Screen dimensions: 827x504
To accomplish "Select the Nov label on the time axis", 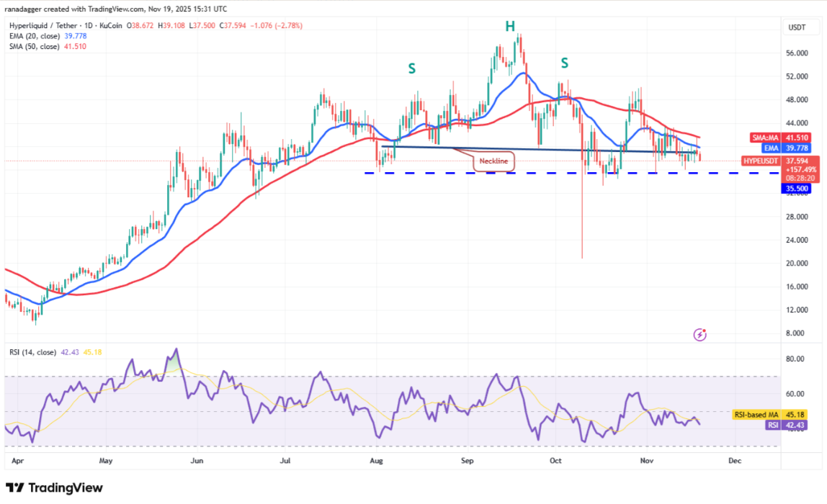I will tap(645, 459).
